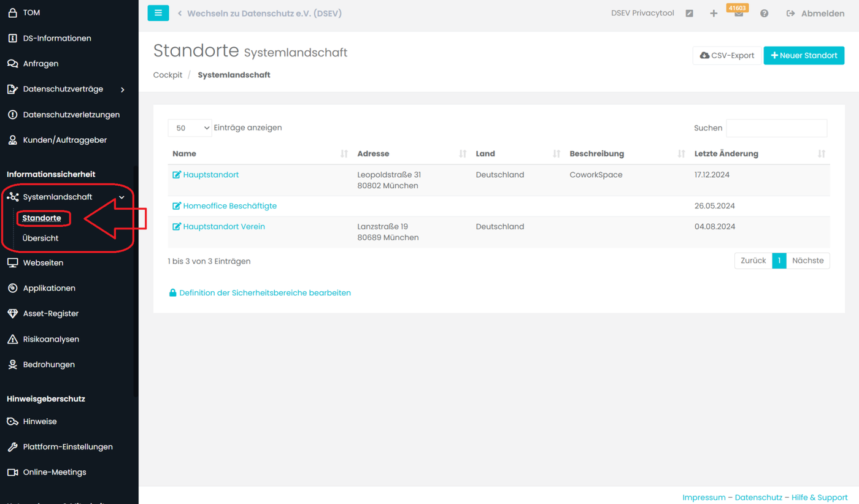Open the Hauptstandort Verein link
Screen dimensions: 859x504
(224, 227)
